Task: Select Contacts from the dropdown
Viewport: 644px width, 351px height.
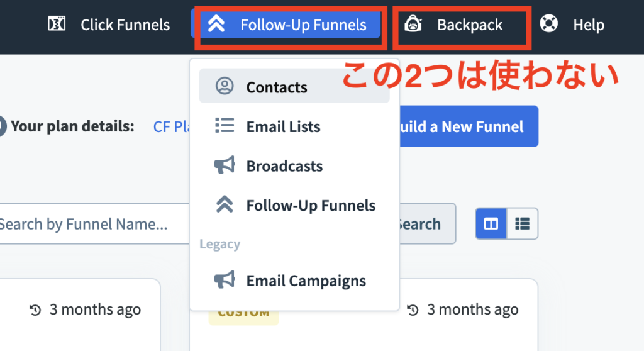Action: click(294, 86)
